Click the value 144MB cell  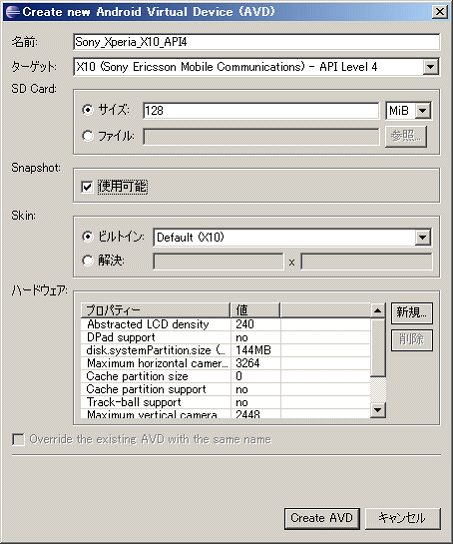(253, 350)
